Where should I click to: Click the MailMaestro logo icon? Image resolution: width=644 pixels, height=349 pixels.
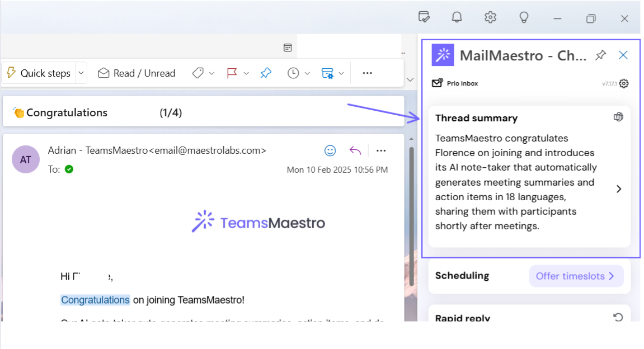pos(443,55)
